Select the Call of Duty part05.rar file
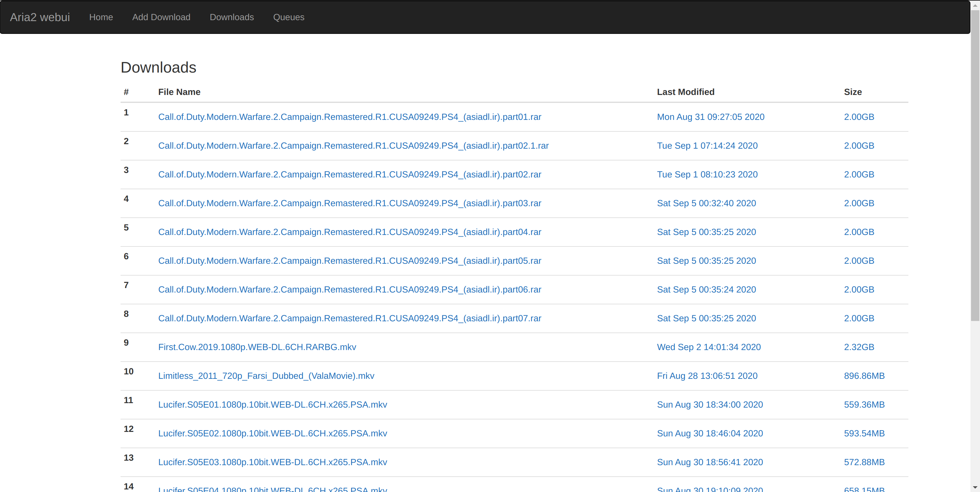 [349, 261]
